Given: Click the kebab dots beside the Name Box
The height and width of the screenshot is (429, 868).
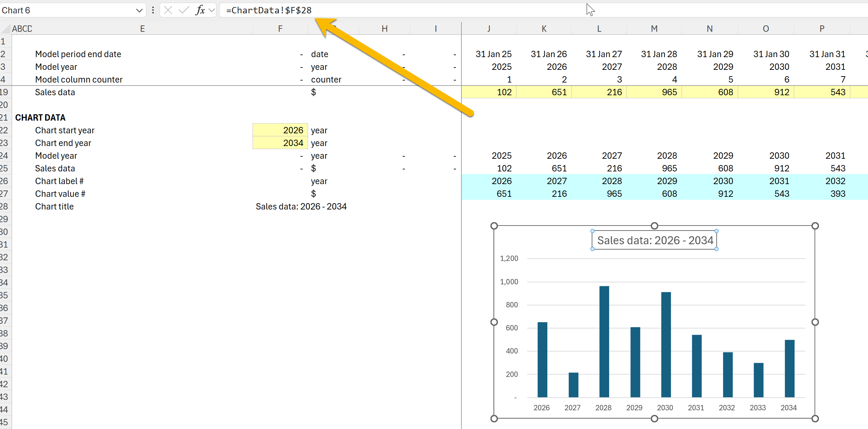Looking at the screenshot, I should (153, 10).
